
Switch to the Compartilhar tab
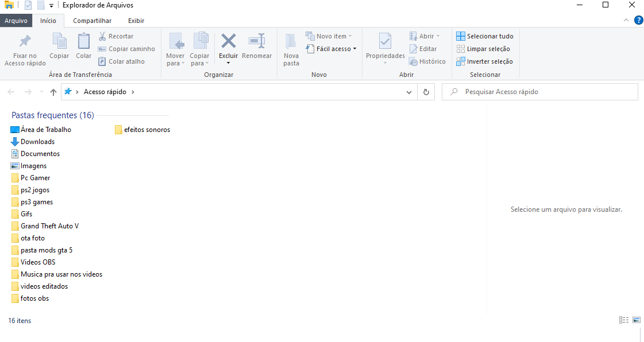pos(92,21)
